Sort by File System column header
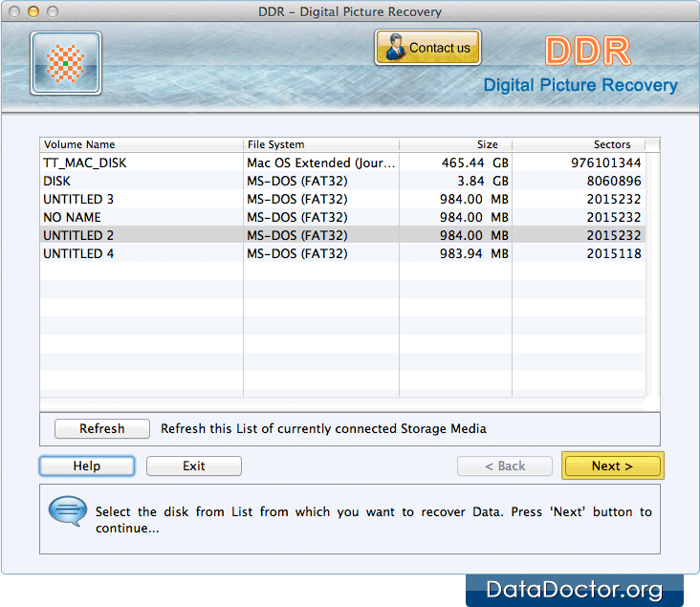This screenshot has height=607, width=700. 321,144
